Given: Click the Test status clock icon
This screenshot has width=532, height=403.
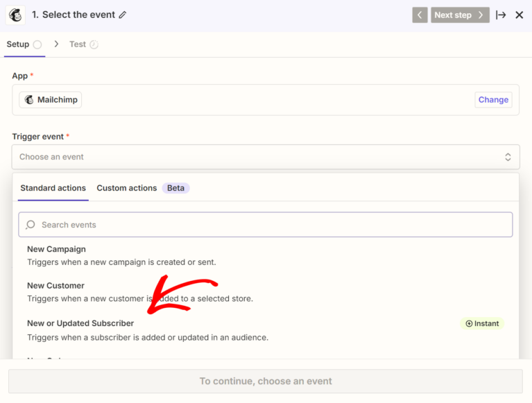Looking at the screenshot, I should click(x=94, y=44).
